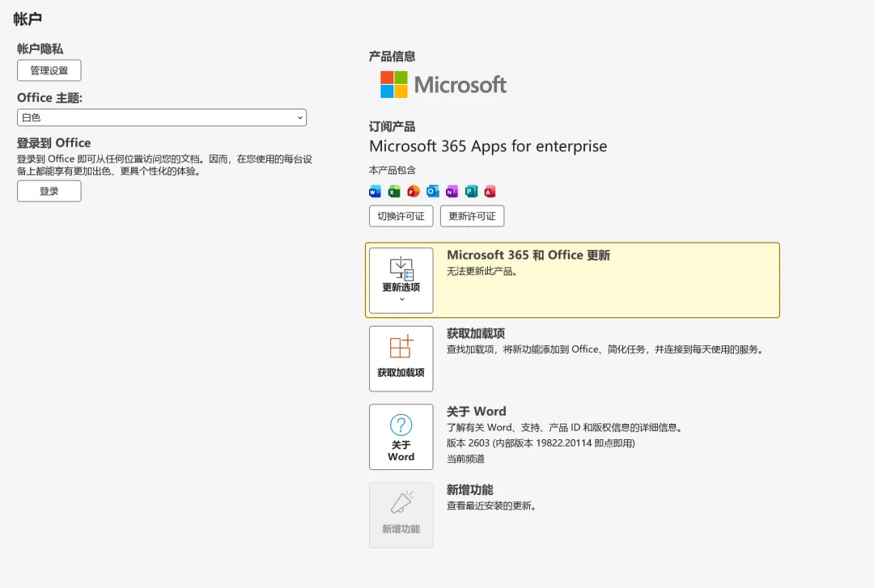874x588 pixels.
Task: Click the 本产品包含 label
Action: (392, 170)
